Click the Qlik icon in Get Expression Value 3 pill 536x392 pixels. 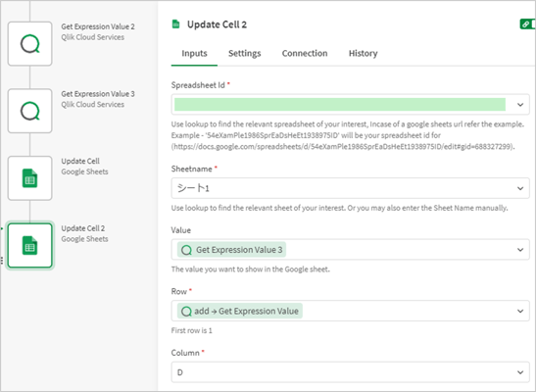click(186, 250)
